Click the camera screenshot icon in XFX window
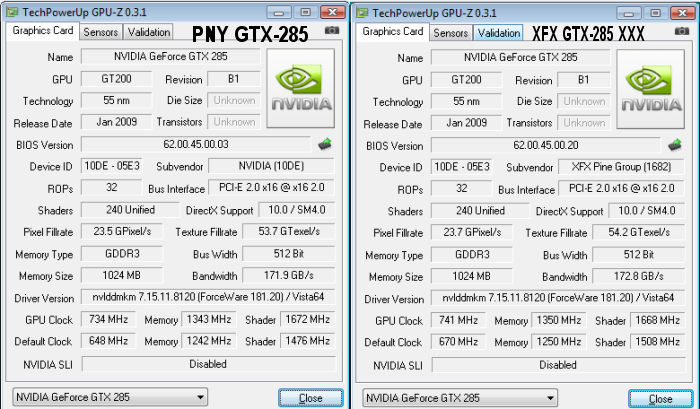 (x=682, y=31)
